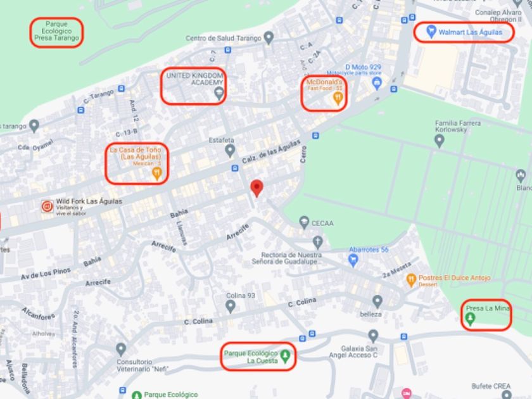Select the Galaxia San Angel Acceso C pin
This screenshot has width=532, height=399.
tap(373, 336)
